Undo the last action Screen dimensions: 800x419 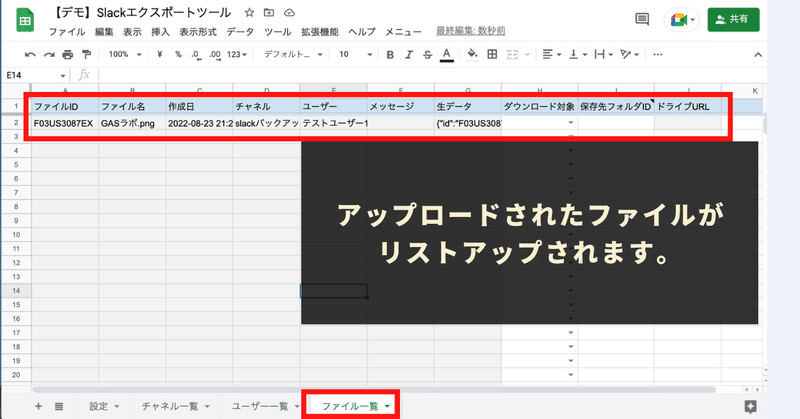(x=30, y=54)
